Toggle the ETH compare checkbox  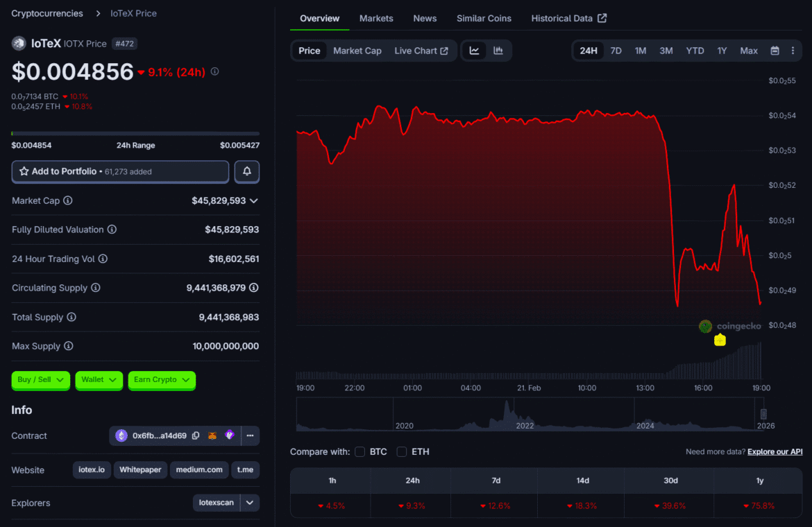(x=401, y=451)
